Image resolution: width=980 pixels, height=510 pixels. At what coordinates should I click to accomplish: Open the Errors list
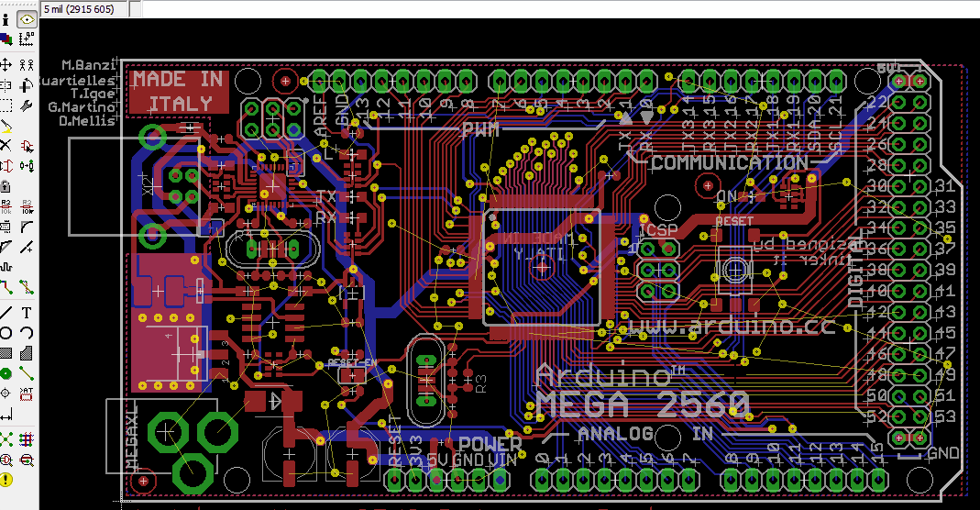[x=6, y=480]
